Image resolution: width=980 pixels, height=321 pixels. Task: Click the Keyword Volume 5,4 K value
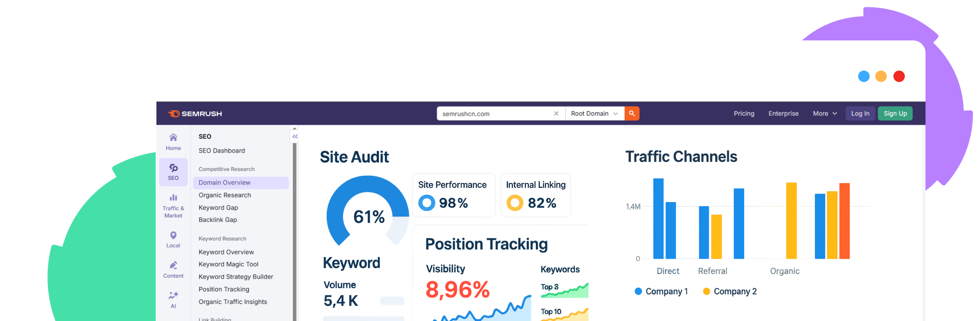coord(341,301)
